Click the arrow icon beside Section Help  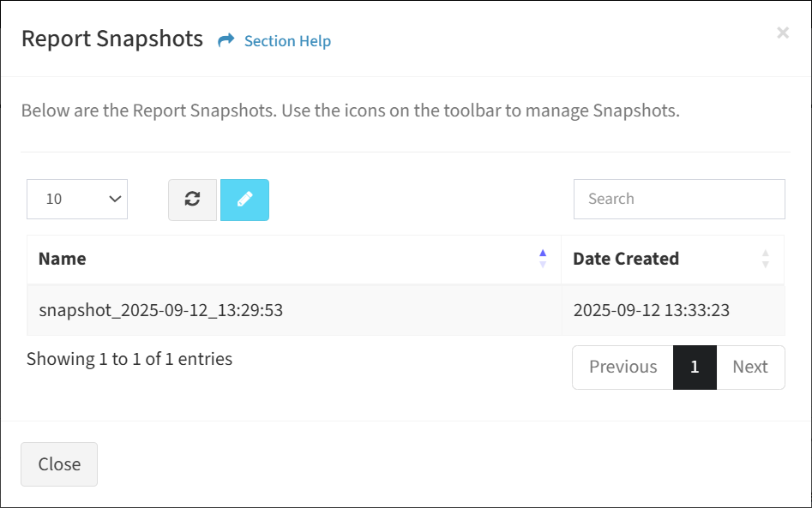pyautogui.click(x=226, y=40)
